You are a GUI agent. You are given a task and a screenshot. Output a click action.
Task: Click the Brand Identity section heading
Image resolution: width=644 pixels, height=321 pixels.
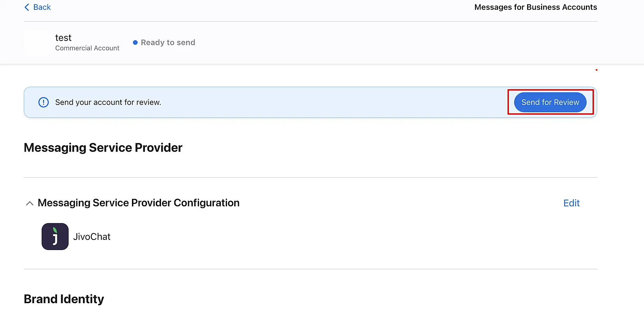tap(64, 299)
